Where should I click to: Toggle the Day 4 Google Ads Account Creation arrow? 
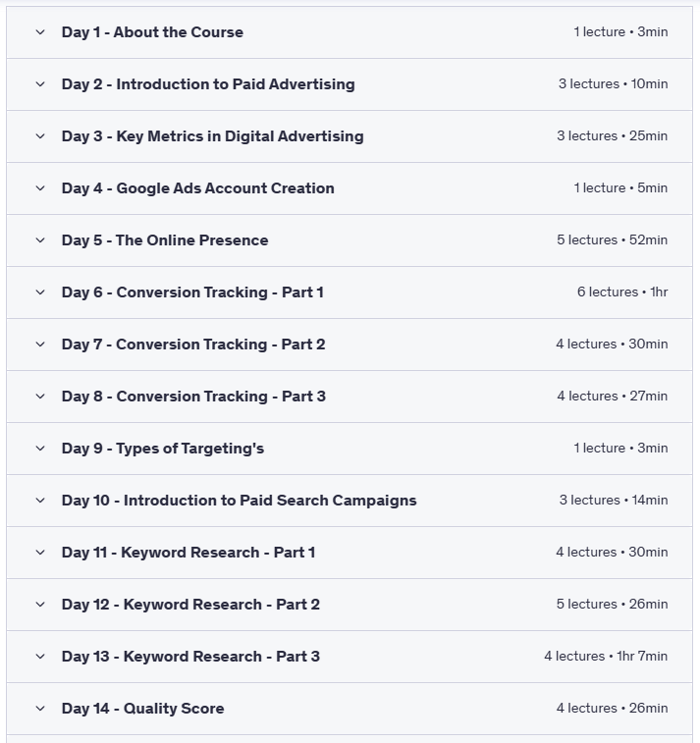tap(40, 188)
